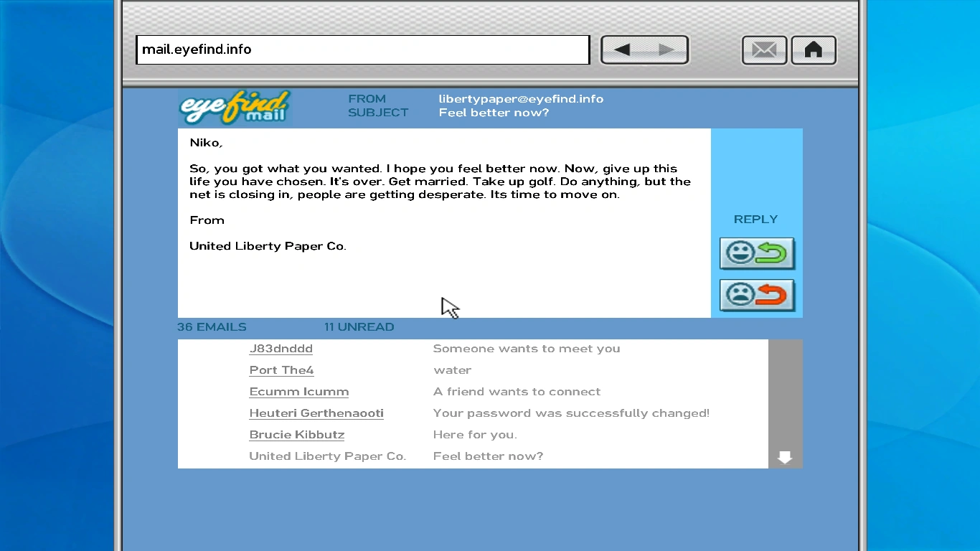
Task: Open the email from Port The4
Action: click(x=281, y=370)
